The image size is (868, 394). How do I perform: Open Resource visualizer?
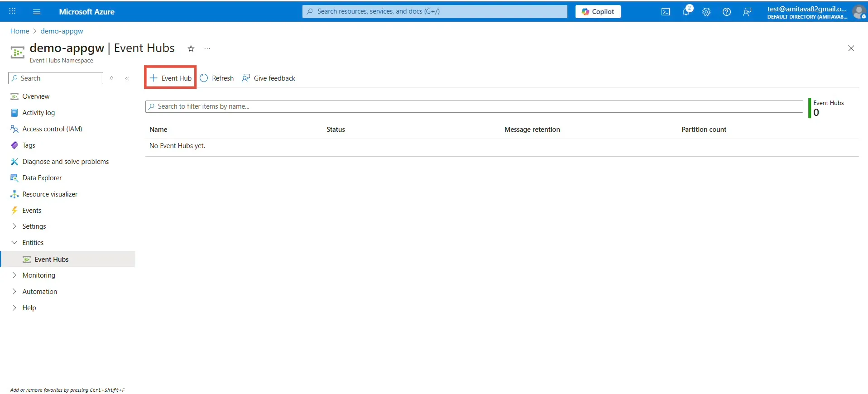(50, 194)
